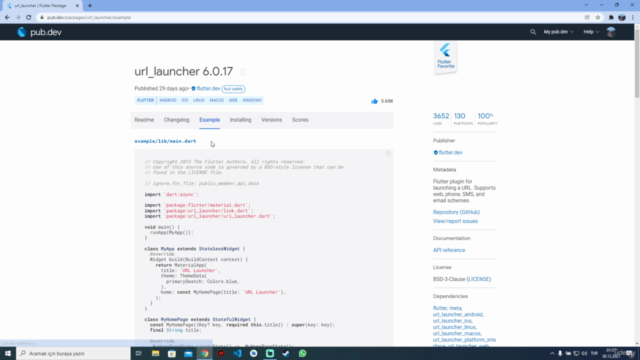Open the user avatar in site header

pyautogui.click(x=611, y=32)
